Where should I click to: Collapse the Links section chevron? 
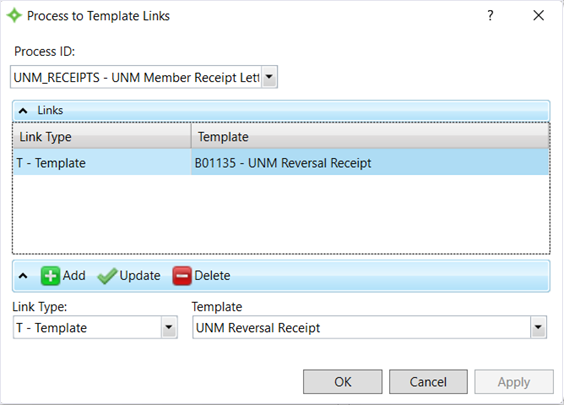tap(23, 111)
